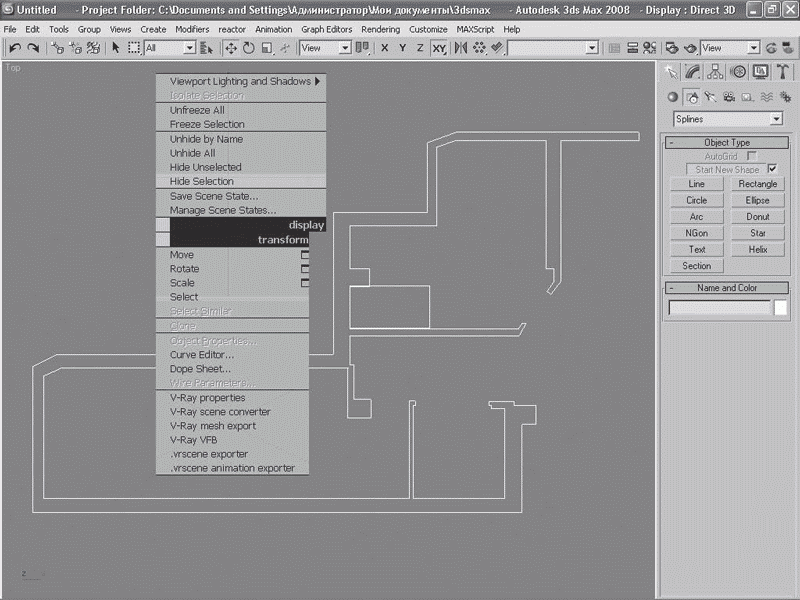Viewport: 800px width, 600px height.
Task: Collapse the Object Type rollout
Action: (727, 143)
